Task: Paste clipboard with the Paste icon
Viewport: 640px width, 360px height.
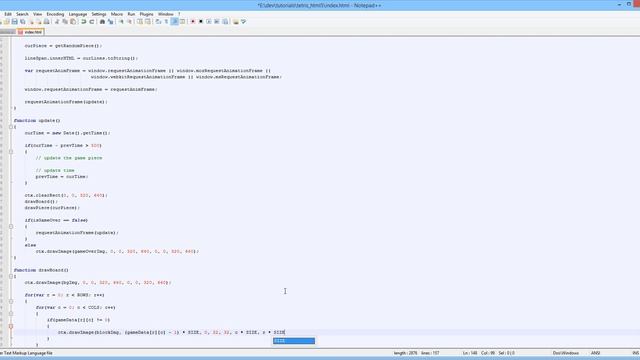Action: click(73, 22)
